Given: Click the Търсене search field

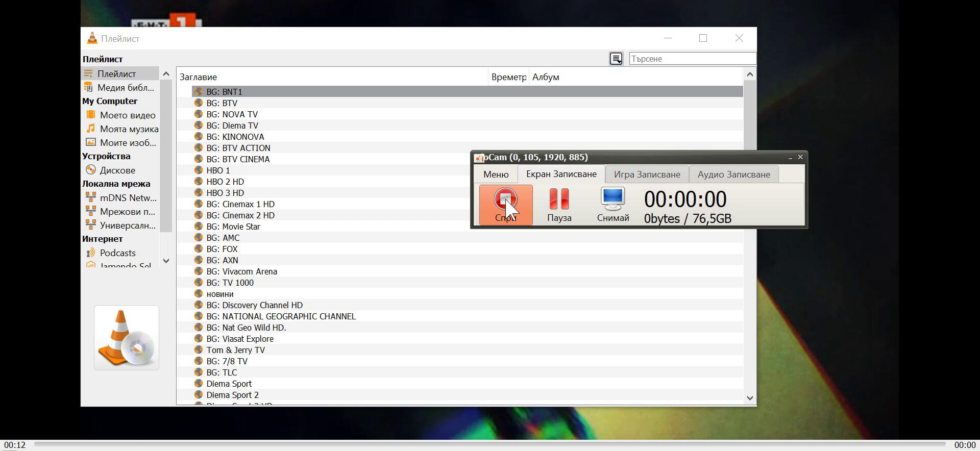Looking at the screenshot, I should tap(692, 59).
